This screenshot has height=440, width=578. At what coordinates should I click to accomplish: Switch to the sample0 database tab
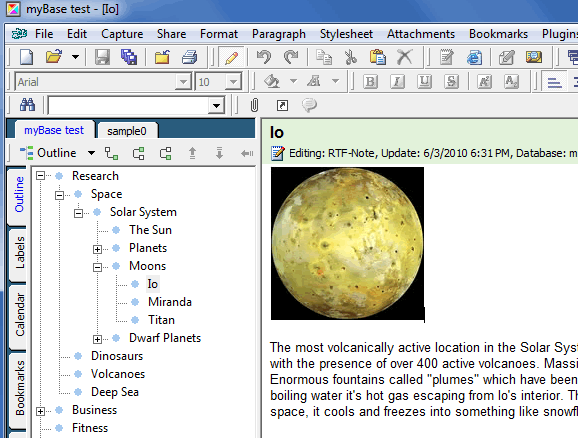127,131
